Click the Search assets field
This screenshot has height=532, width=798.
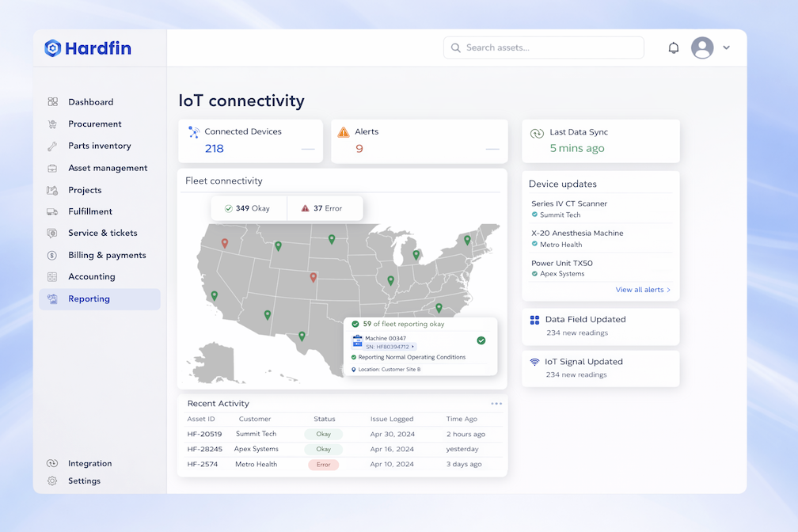coord(544,47)
